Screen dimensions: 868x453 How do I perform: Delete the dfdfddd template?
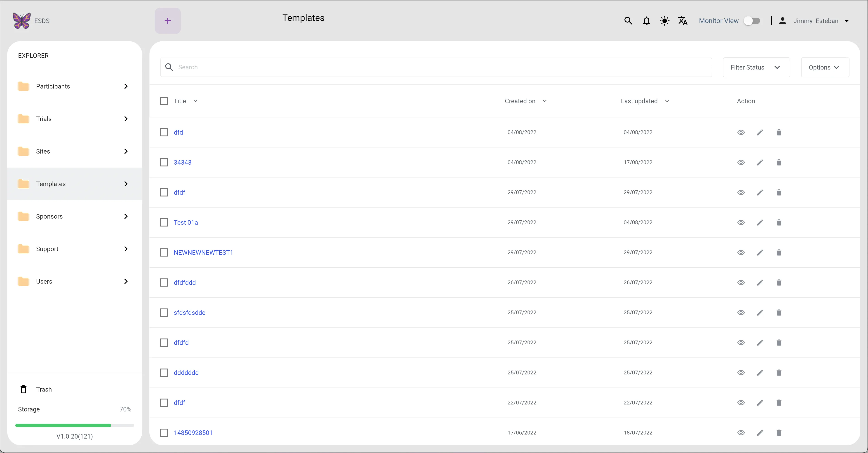click(779, 282)
